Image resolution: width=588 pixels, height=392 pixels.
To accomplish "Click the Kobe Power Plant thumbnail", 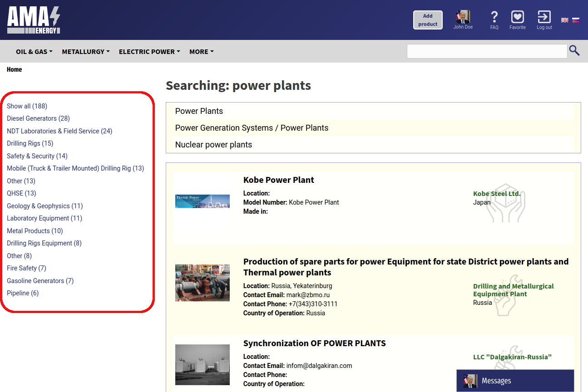I will click(x=203, y=201).
